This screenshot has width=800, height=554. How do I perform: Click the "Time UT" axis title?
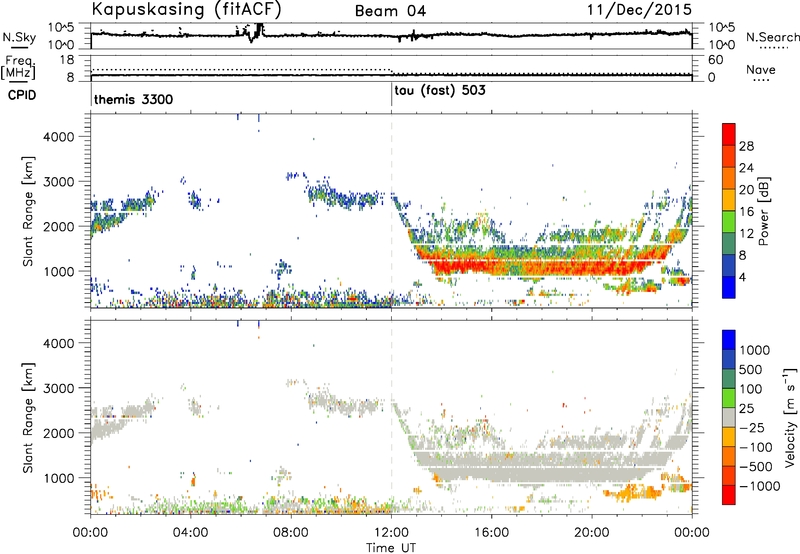click(x=391, y=548)
